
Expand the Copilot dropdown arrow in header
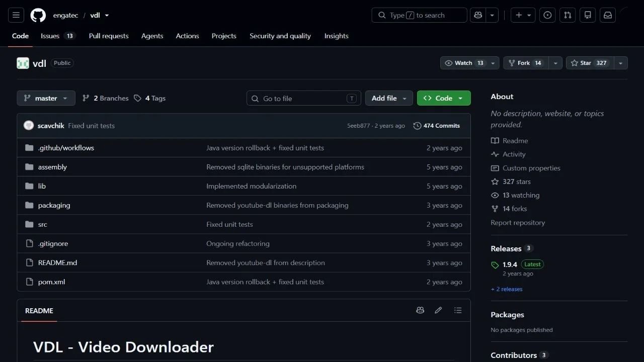tap(492, 15)
